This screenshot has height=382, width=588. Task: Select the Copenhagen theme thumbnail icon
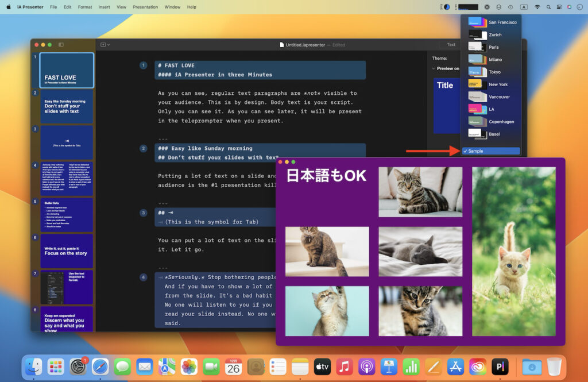476,121
